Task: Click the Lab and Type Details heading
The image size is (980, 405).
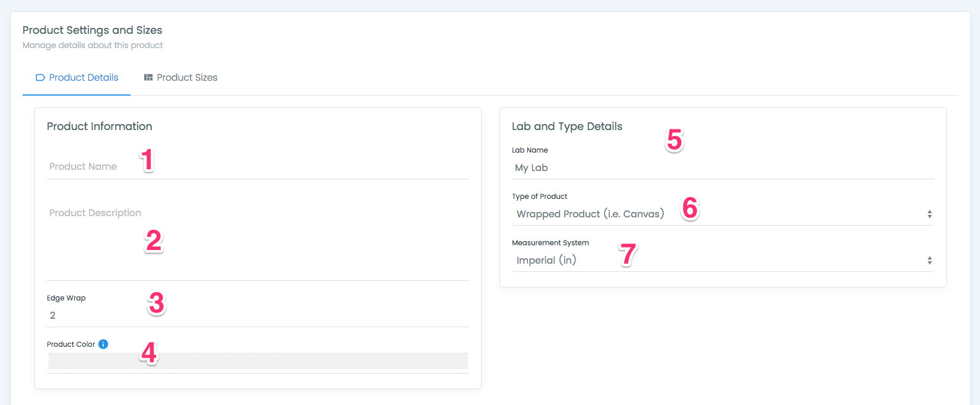Action: tap(567, 126)
